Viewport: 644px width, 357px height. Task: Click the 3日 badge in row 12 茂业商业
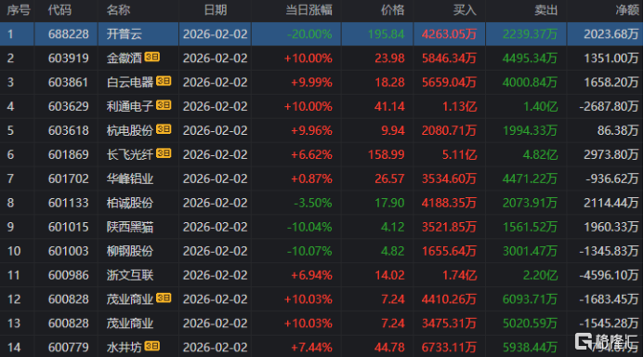pyautogui.click(x=164, y=297)
